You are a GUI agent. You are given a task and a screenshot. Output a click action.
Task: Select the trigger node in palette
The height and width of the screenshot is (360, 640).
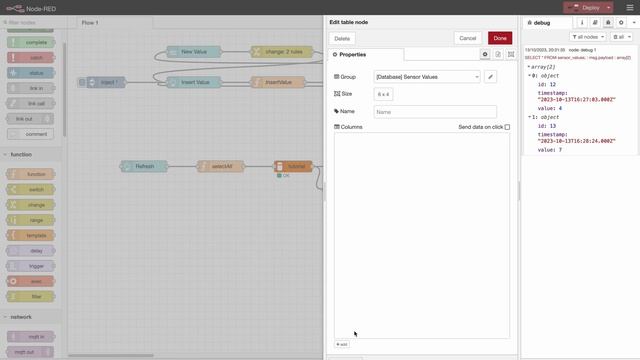click(31, 266)
